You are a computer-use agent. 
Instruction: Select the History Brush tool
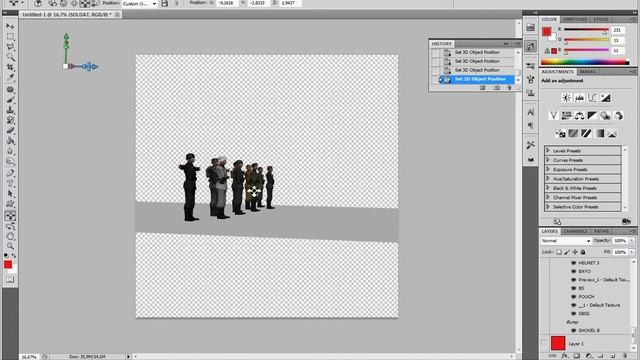(10, 120)
